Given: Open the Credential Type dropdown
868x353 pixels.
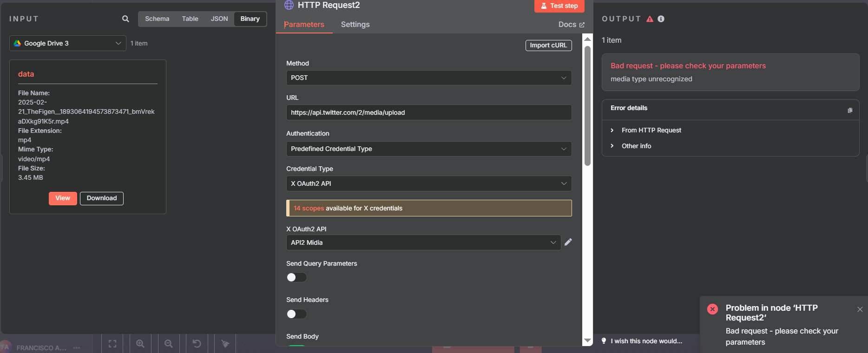Looking at the screenshot, I should (428, 183).
